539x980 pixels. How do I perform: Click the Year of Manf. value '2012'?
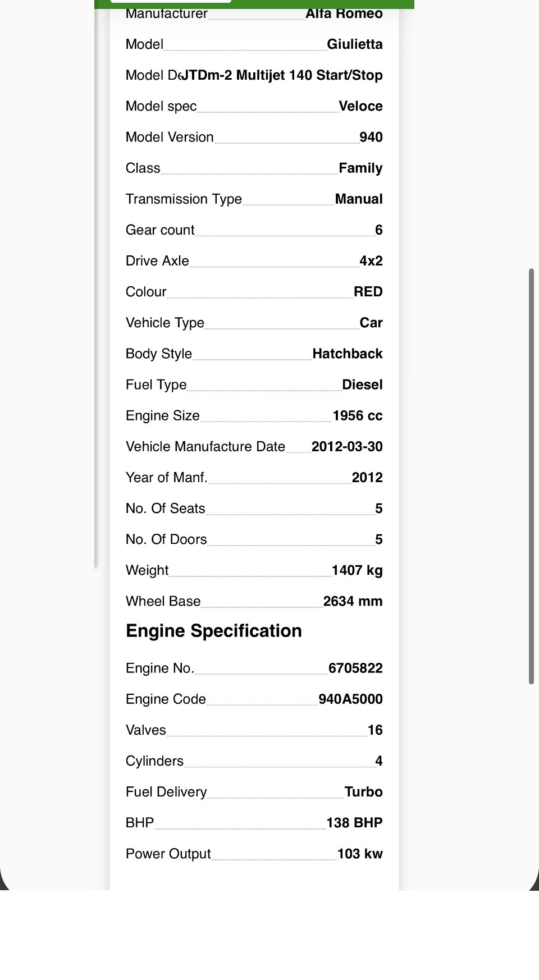point(367,477)
